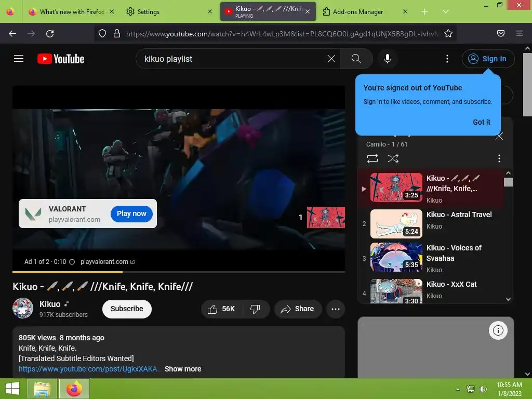The width and height of the screenshot is (532, 399).
Task: Start voice search with microphone icon
Action: coord(388,59)
